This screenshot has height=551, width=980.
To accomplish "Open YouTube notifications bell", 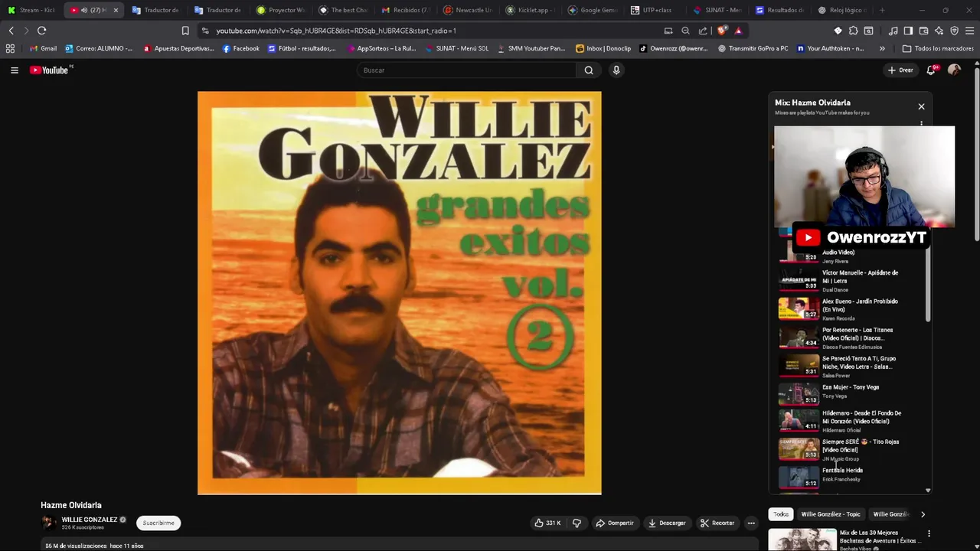I will (x=932, y=70).
